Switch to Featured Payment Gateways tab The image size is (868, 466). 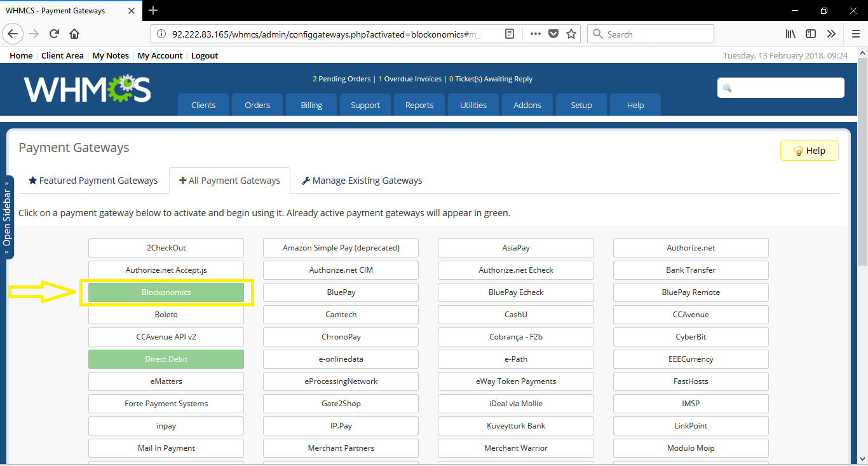(x=93, y=181)
